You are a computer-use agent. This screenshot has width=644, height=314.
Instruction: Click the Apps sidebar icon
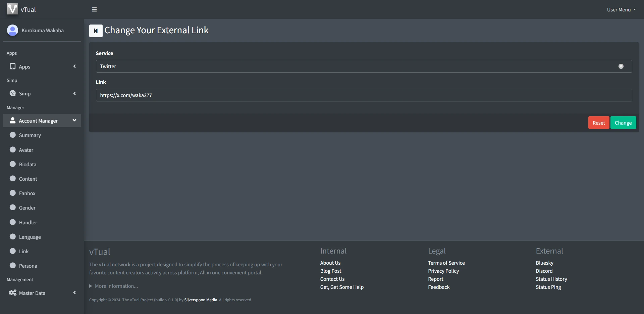(x=13, y=66)
